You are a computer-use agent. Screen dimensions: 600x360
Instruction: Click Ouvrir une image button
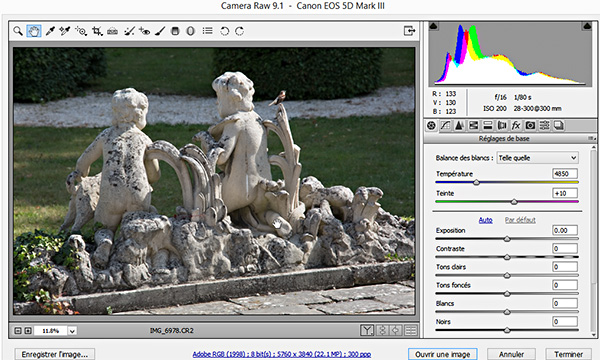point(443,355)
